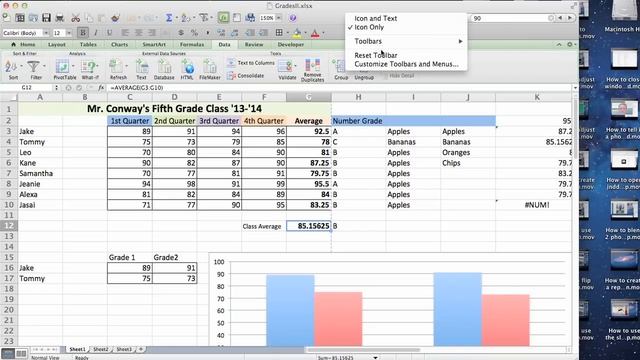Click the Database import icon
The image size is (640, 360).
[164, 67]
